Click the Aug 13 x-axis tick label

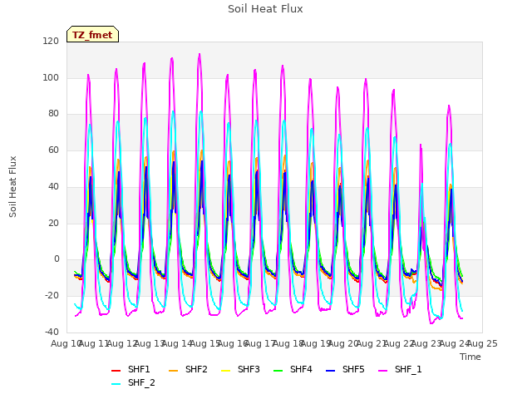click(150, 343)
